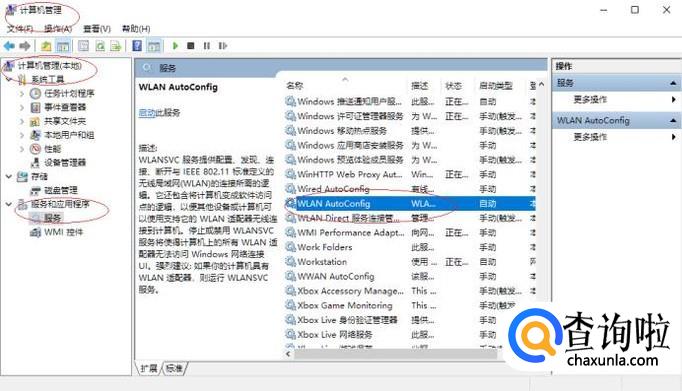Open the 操作(A) menu
Image resolution: width=682 pixels, height=391 pixels.
(x=58, y=29)
